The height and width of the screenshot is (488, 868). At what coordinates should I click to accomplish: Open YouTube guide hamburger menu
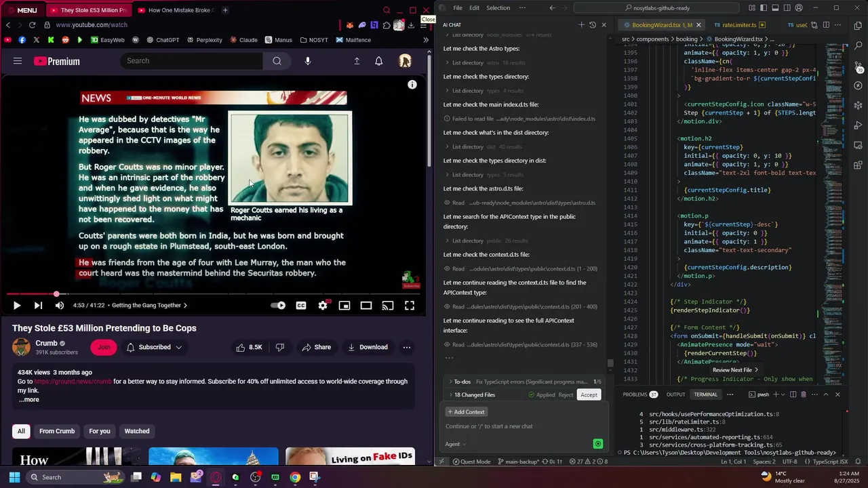18,61
